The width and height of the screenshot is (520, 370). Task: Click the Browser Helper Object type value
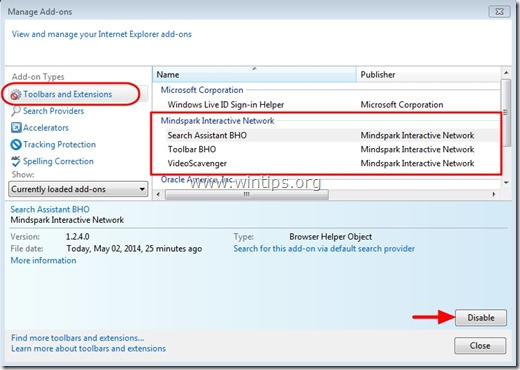coord(331,237)
